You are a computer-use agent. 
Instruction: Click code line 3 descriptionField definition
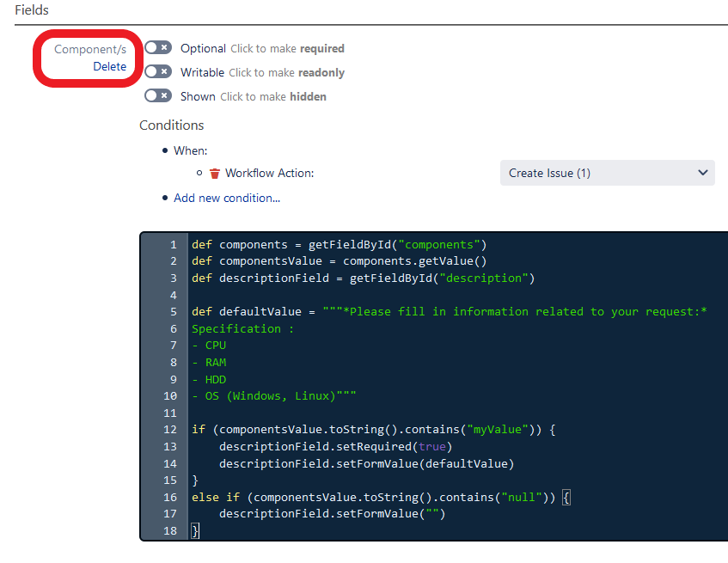coord(363,278)
